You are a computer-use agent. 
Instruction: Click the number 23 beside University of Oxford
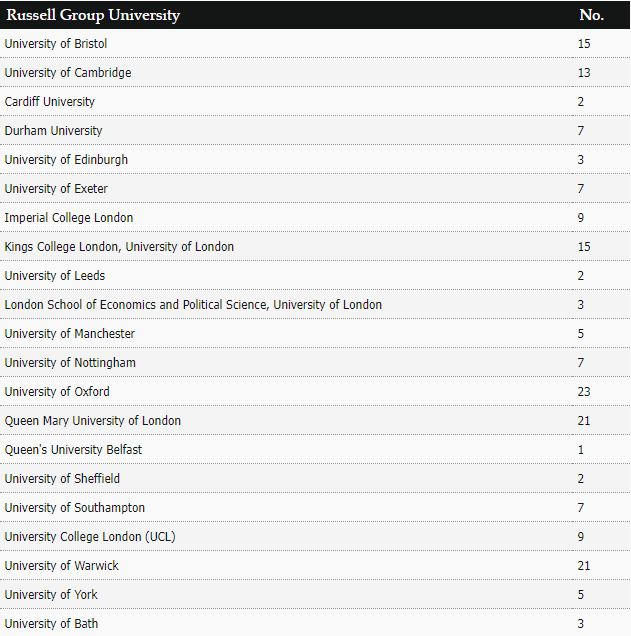click(x=584, y=392)
